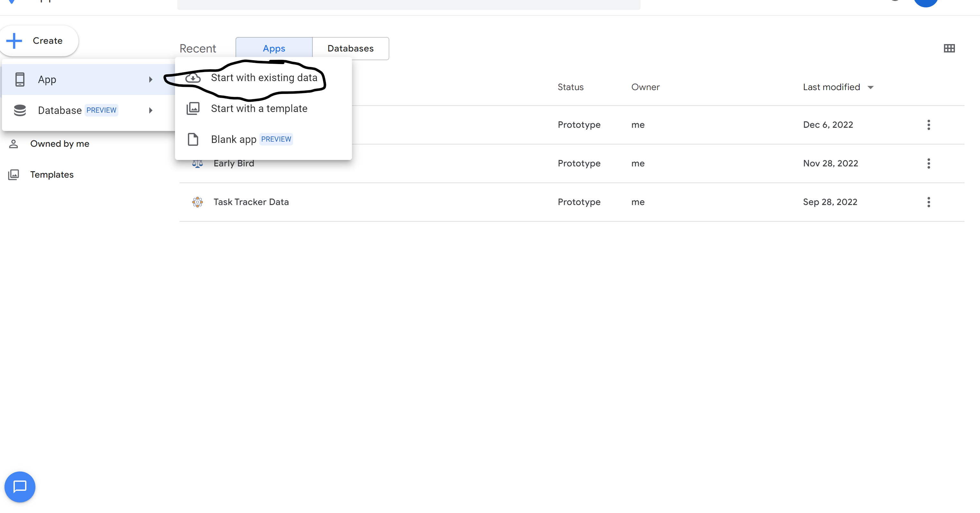Toggle the grid view layout icon
Screen dimensions: 980x513
(949, 48)
